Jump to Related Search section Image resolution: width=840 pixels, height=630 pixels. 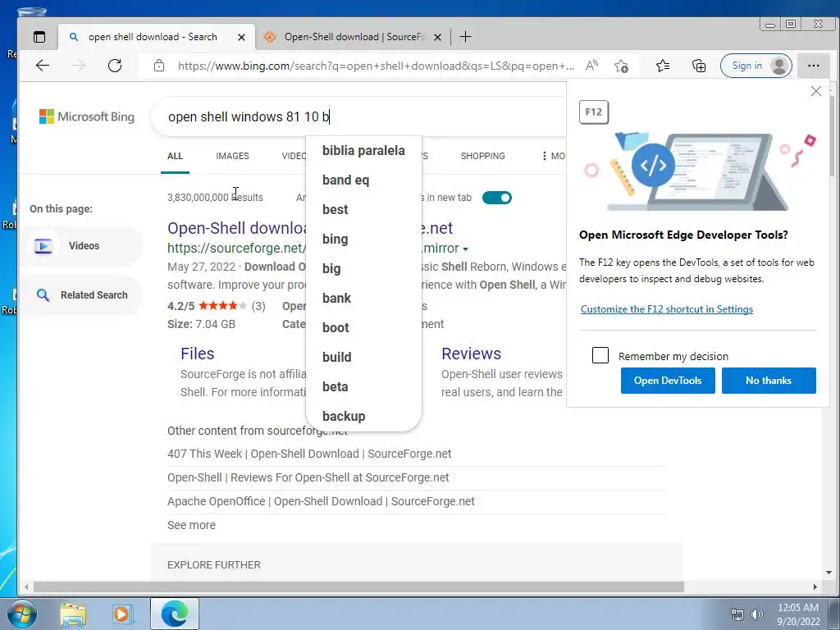(81, 295)
